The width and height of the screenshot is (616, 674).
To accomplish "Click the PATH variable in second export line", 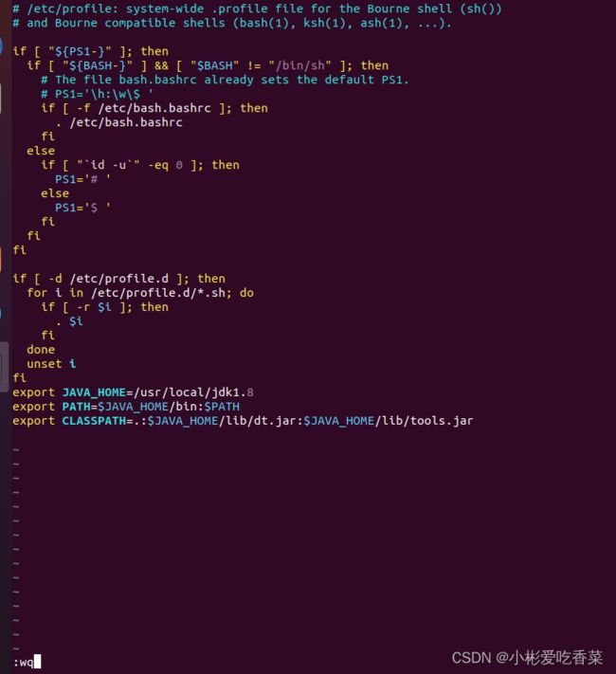I will pos(76,407).
